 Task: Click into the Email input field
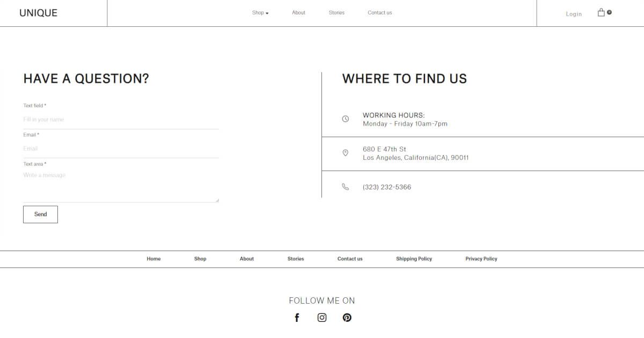pyautogui.click(x=121, y=149)
